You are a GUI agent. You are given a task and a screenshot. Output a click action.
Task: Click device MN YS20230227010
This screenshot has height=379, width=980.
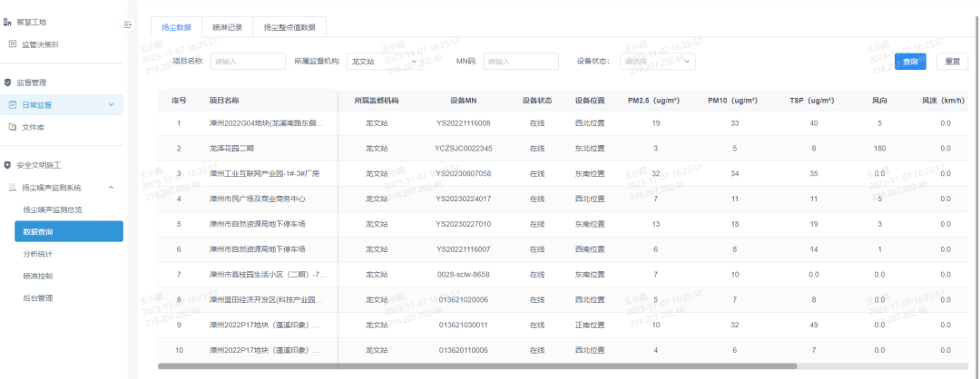(463, 224)
